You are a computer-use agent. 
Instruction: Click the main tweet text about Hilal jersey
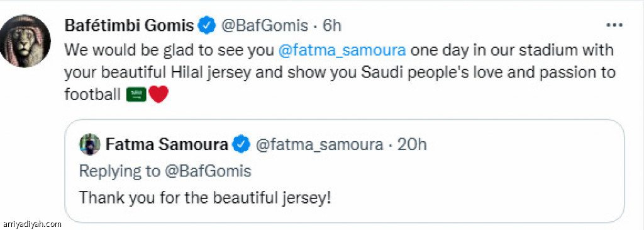click(340, 72)
